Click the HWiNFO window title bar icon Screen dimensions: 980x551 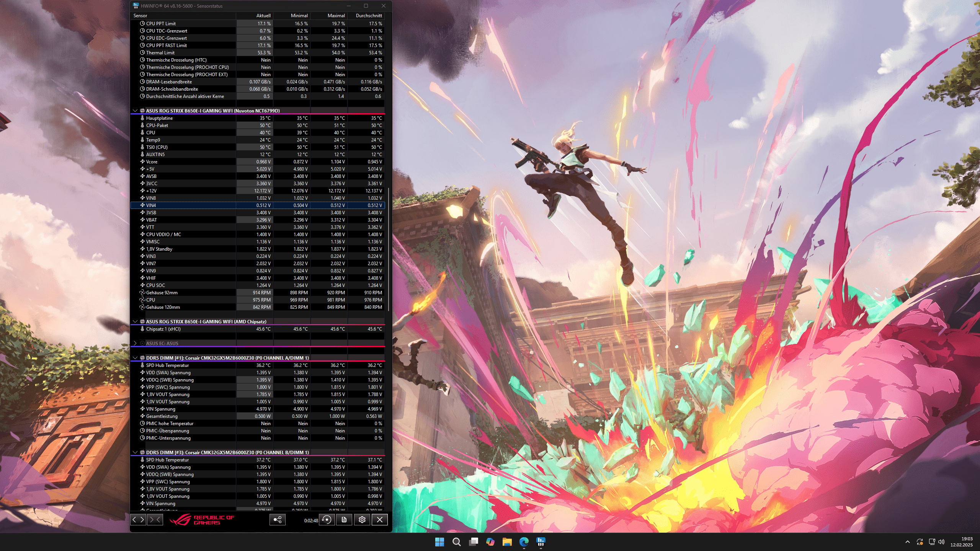pos(136,6)
